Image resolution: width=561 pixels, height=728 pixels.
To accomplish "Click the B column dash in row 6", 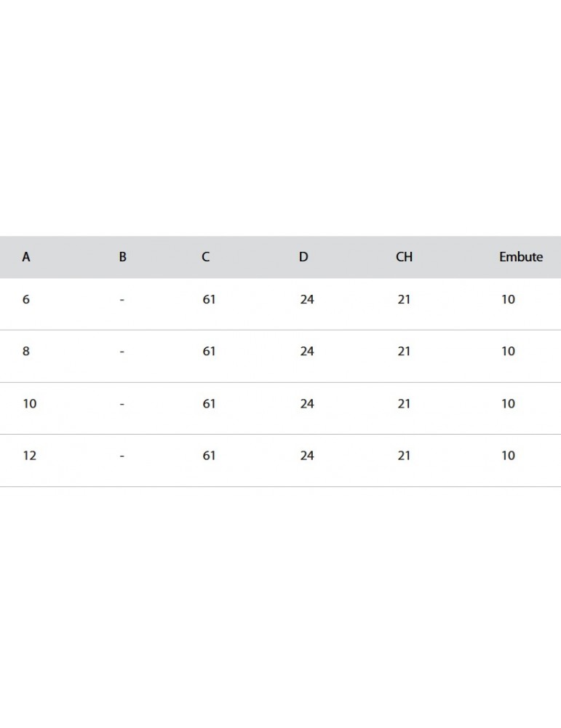I will click(x=122, y=299).
